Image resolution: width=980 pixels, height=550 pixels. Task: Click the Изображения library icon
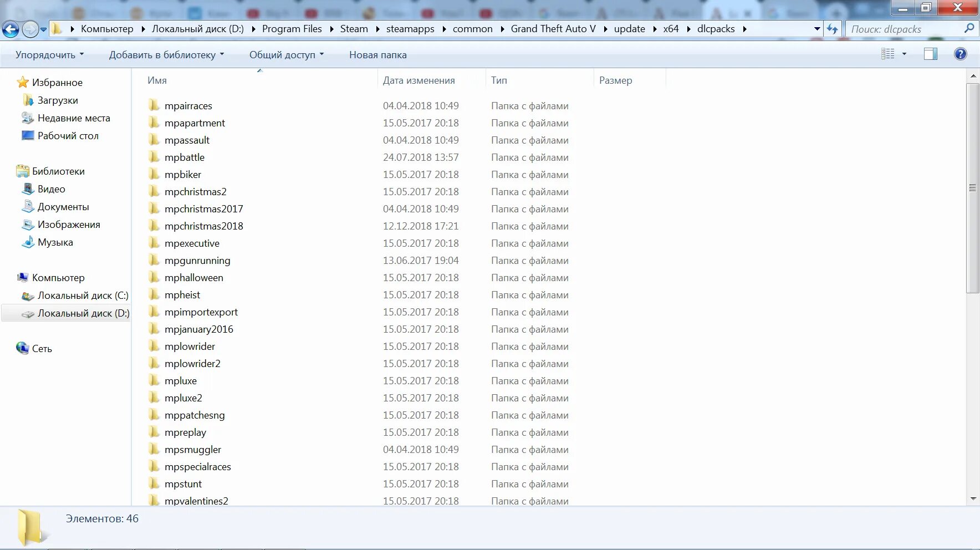[x=28, y=224]
